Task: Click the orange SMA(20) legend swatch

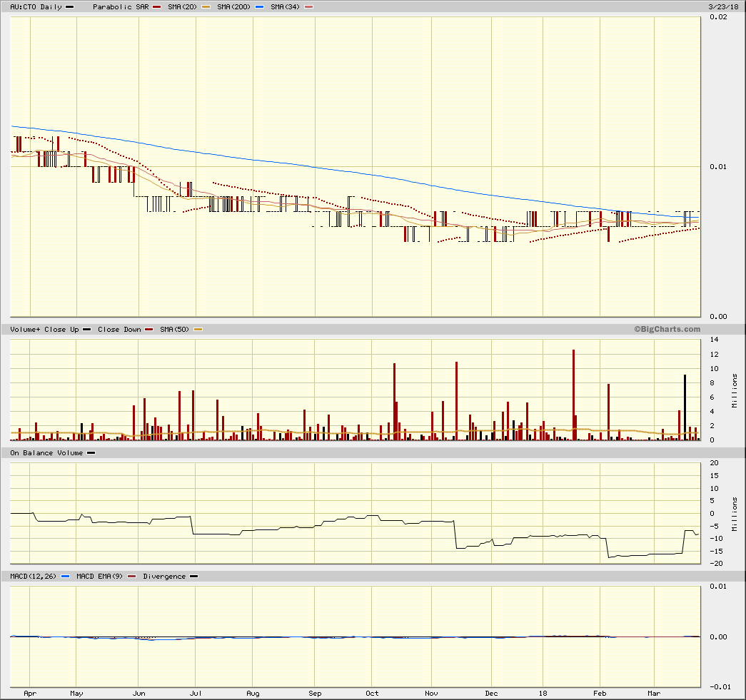Action: point(206,7)
